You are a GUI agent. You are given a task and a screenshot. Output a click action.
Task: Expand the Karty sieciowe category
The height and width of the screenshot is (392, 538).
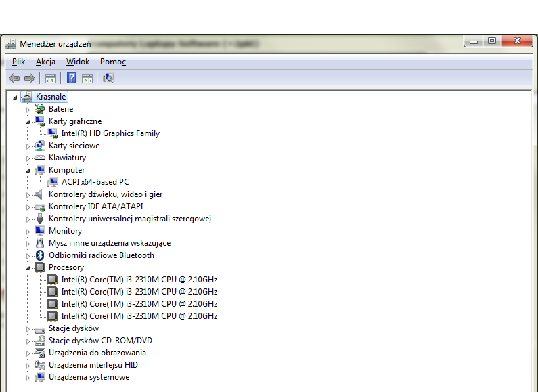(x=28, y=146)
